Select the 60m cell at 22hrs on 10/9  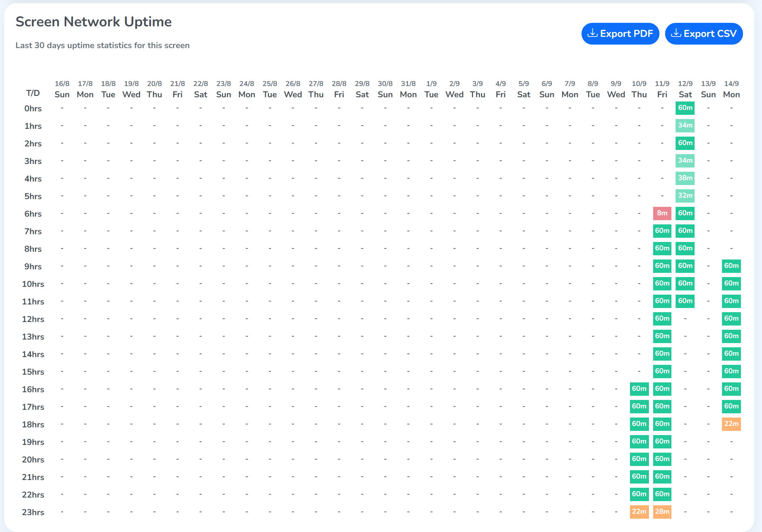point(639,494)
